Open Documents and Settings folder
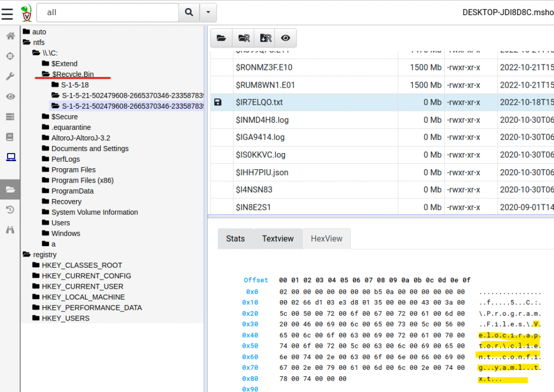The image size is (554, 392). 85,148
